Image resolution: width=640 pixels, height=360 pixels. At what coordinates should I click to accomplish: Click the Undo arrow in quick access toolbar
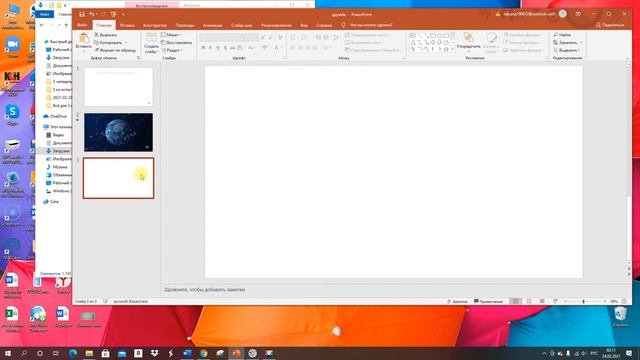click(92, 14)
